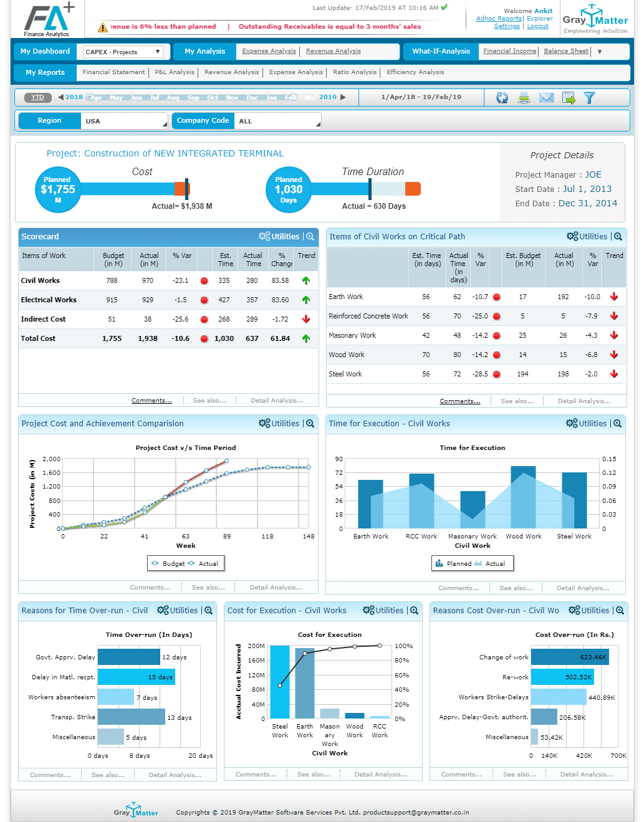The image size is (644, 822).
Task: Click the Planned 1,030 Days circle
Action: click(289, 189)
